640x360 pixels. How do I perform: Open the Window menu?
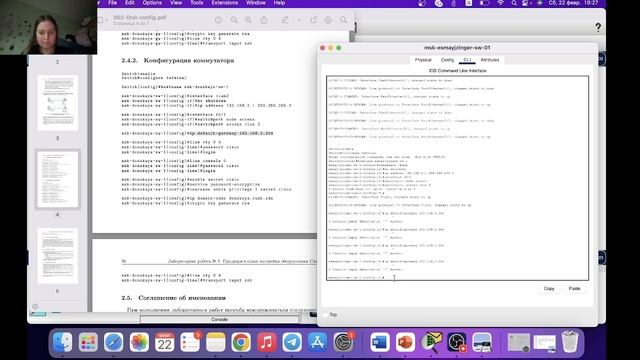(256, 3)
